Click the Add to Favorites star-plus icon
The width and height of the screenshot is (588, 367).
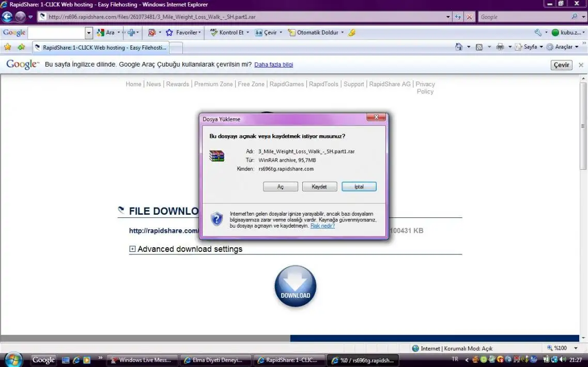tap(21, 47)
